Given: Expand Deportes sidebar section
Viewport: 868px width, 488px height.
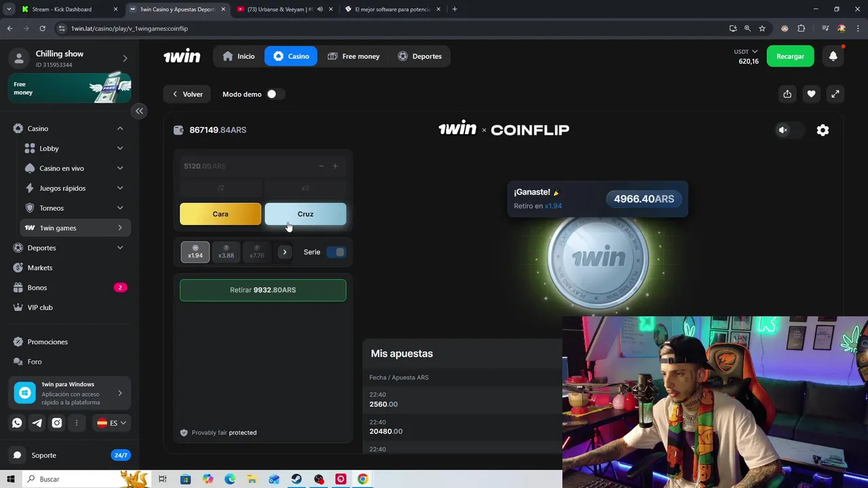Looking at the screenshot, I should (120, 248).
